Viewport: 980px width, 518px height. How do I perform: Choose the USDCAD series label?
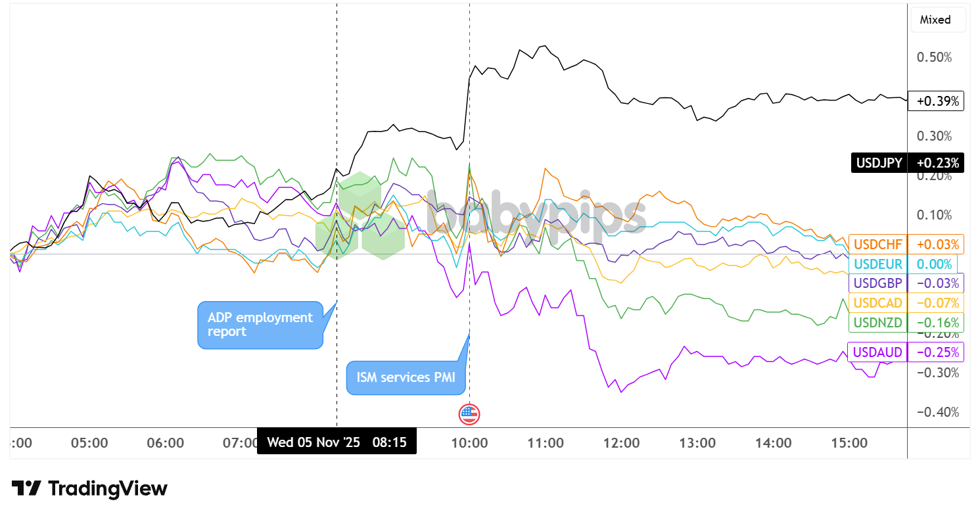point(878,303)
